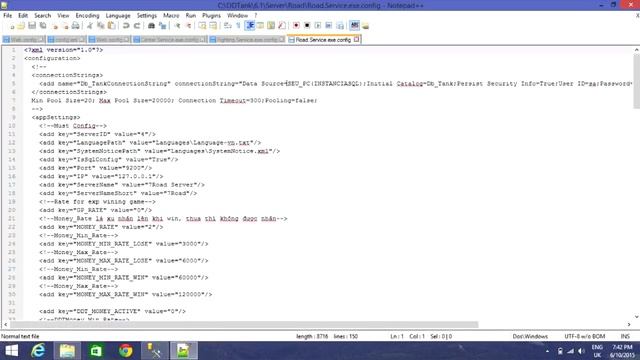The width and height of the screenshot is (640, 360).
Task: Click the Playback macro icon
Action: (318, 26)
